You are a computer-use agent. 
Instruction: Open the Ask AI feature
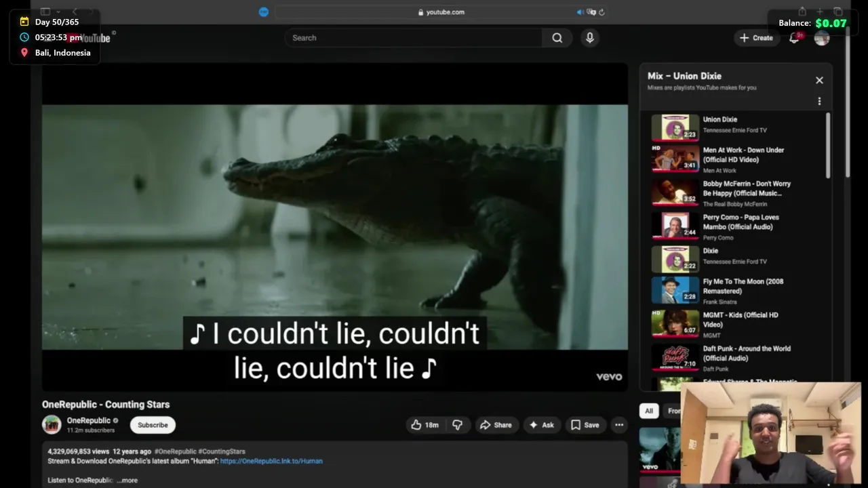click(x=542, y=425)
